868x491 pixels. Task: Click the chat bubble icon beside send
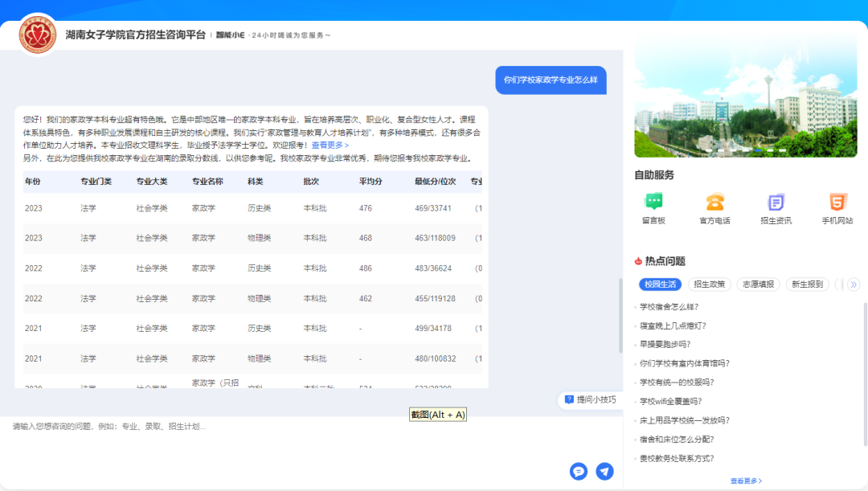click(579, 472)
